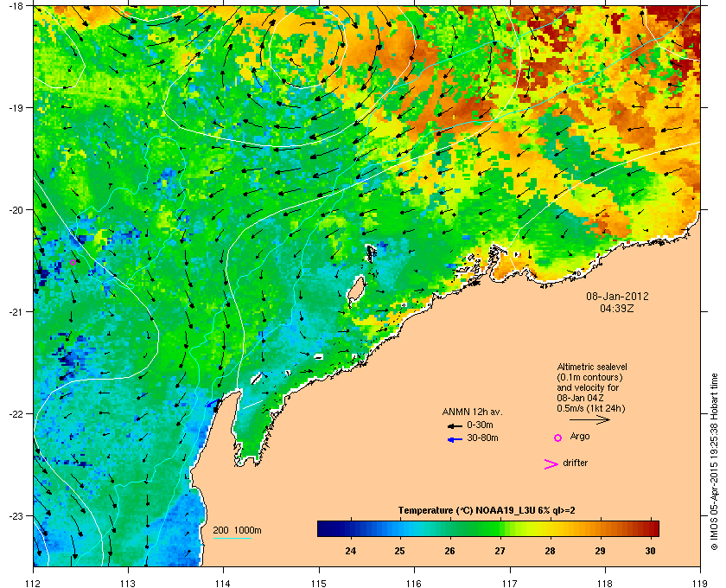Click the date label 08-Jan-2012
The image size is (726, 588).
coord(617,296)
